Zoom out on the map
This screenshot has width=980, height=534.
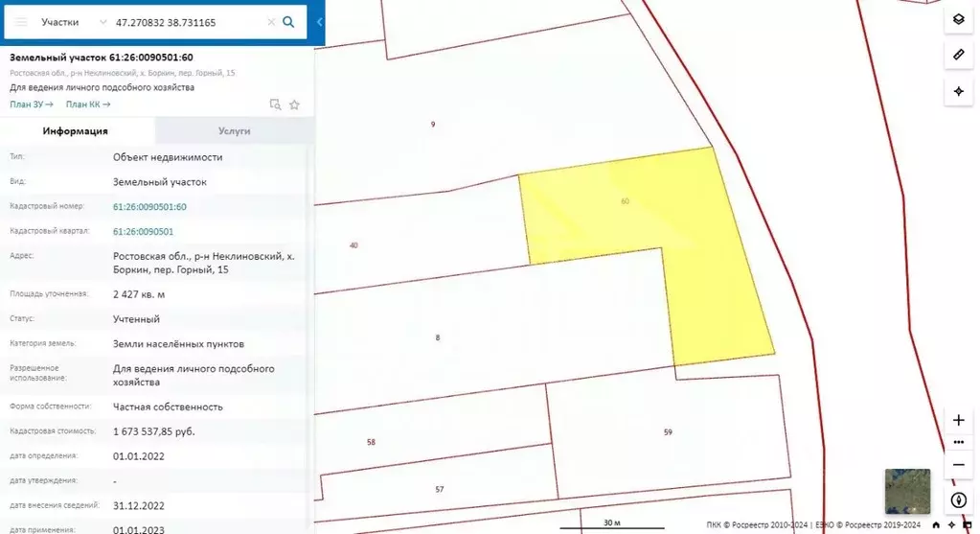pos(958,465)
